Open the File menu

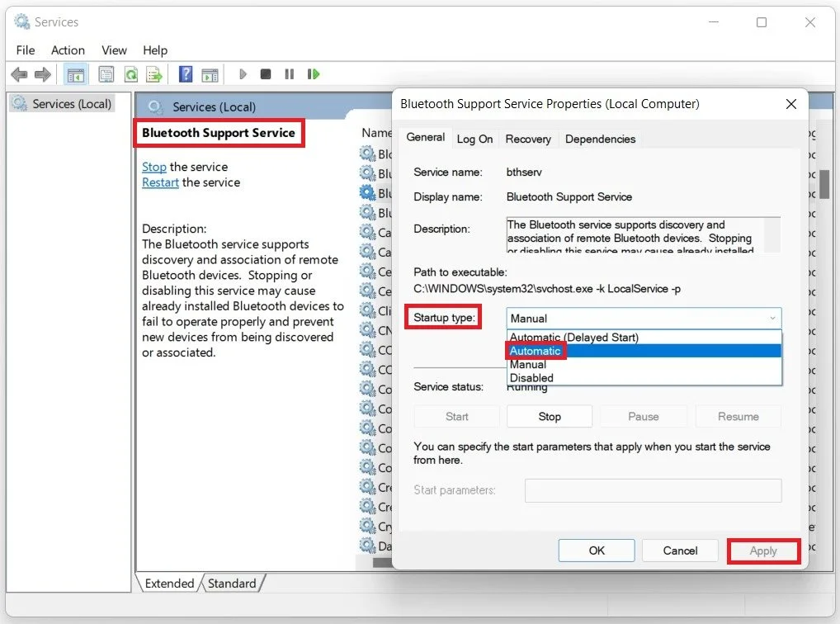tap(26, 50)
